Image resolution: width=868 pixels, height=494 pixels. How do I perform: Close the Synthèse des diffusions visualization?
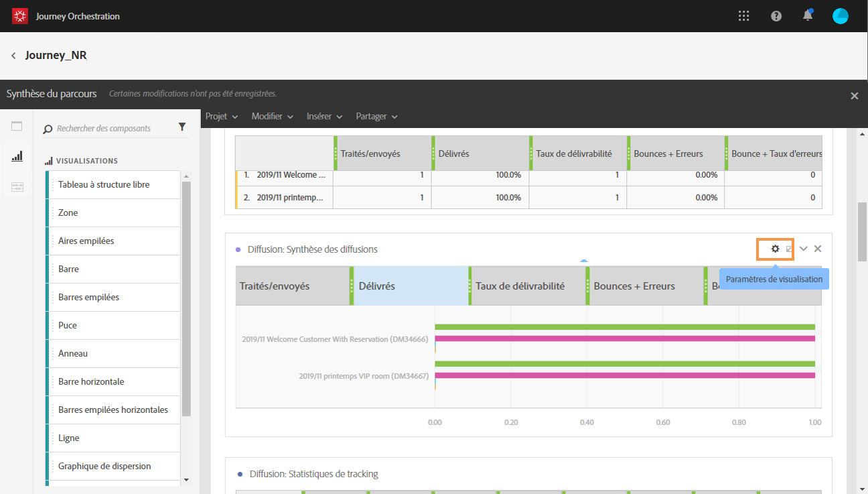point(818,249)
